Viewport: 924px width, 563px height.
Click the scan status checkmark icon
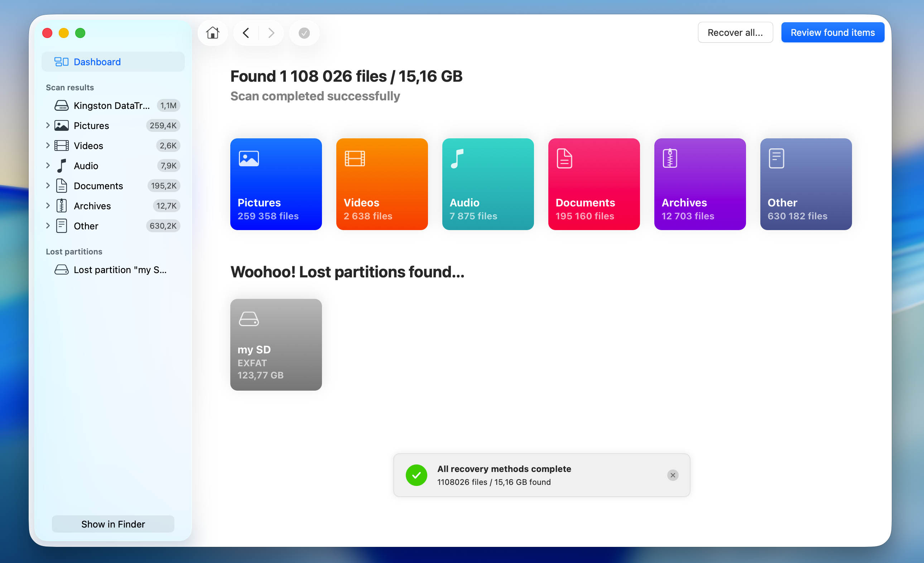(x=304, y=33)
